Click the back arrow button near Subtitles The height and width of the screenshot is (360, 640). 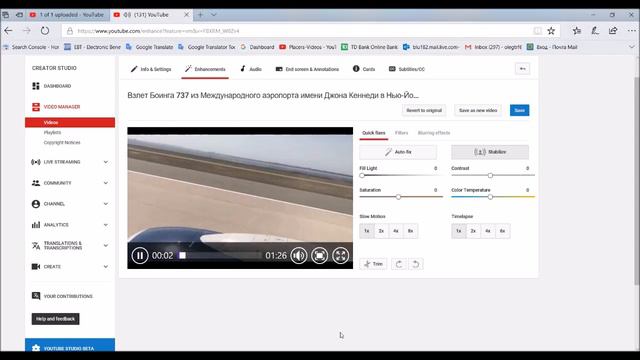tap(522, 69)
